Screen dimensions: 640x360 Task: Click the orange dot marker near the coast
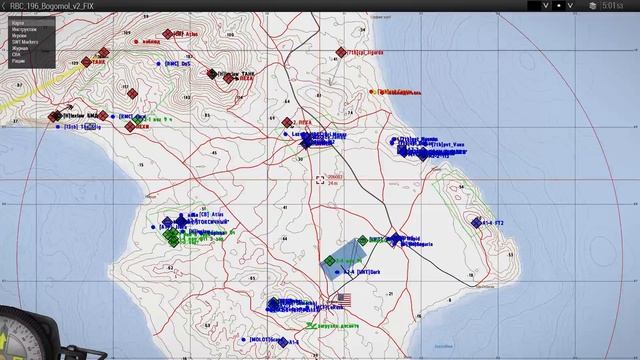(x=371, y=92)
